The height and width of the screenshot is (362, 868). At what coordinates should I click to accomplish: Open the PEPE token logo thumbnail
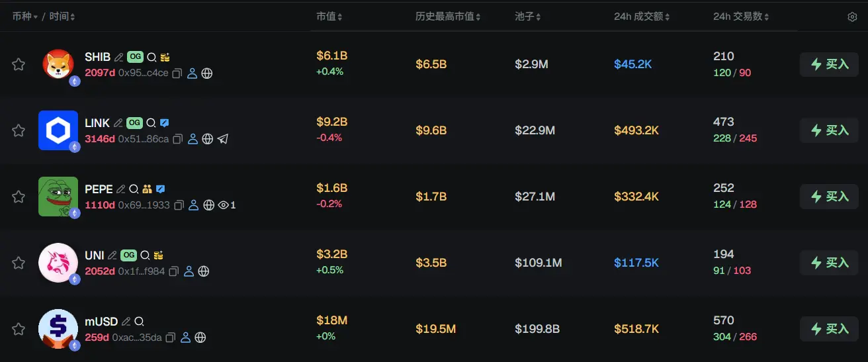tap(58, 197)
